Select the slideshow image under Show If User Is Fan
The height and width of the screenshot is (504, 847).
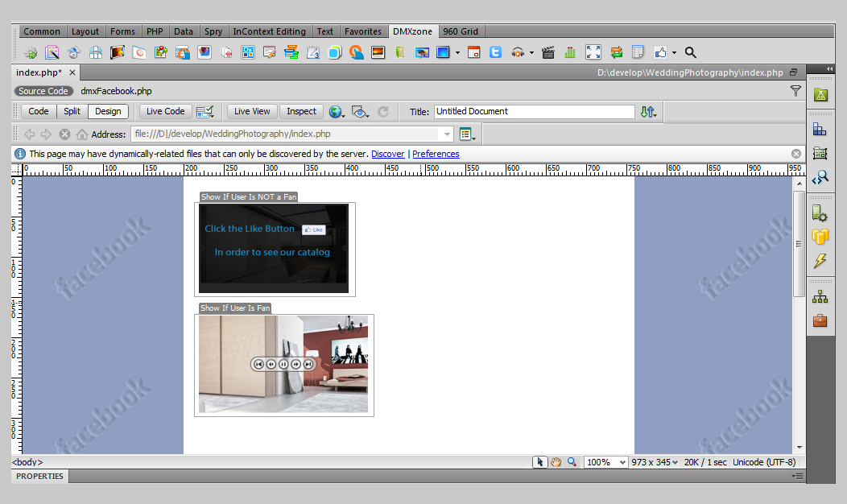coord(283,365)
